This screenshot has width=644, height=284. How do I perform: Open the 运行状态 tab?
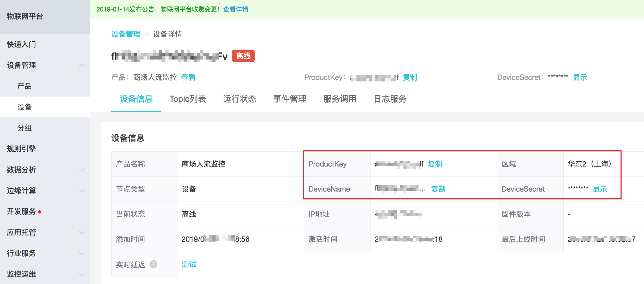point(239,99)
